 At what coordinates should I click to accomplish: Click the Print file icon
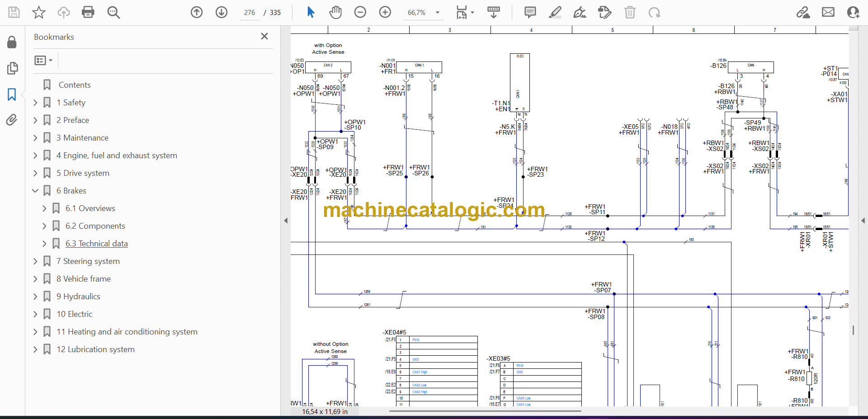(88, 12)
